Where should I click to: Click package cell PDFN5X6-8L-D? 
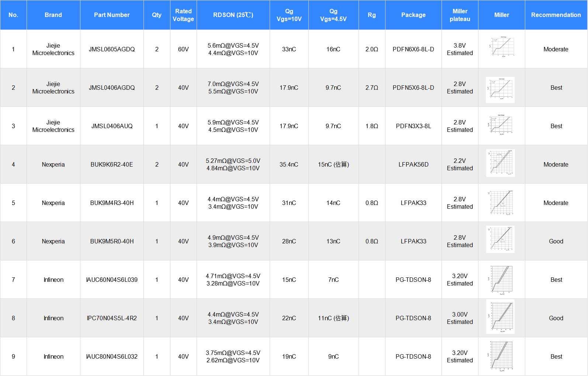pyautogui.click(x=413, y=88)
